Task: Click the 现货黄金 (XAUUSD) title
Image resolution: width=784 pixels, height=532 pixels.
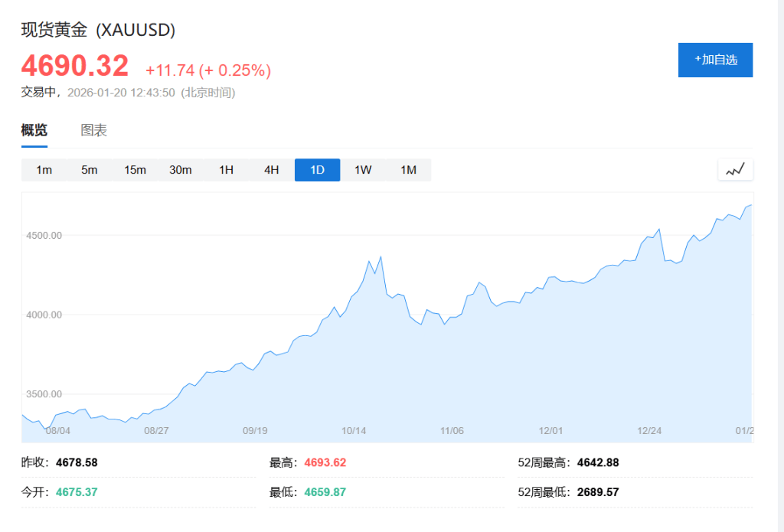Action: 98,30
